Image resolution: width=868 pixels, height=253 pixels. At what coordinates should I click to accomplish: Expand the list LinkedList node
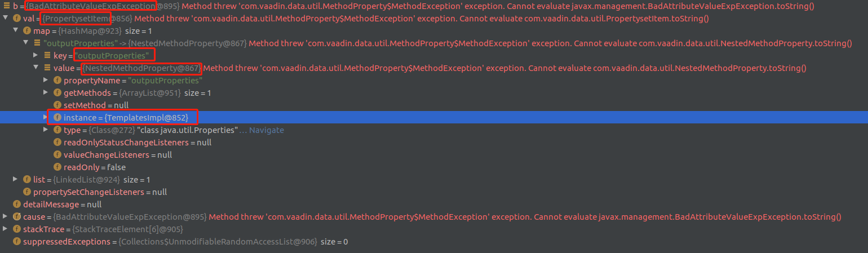point(16,180)
